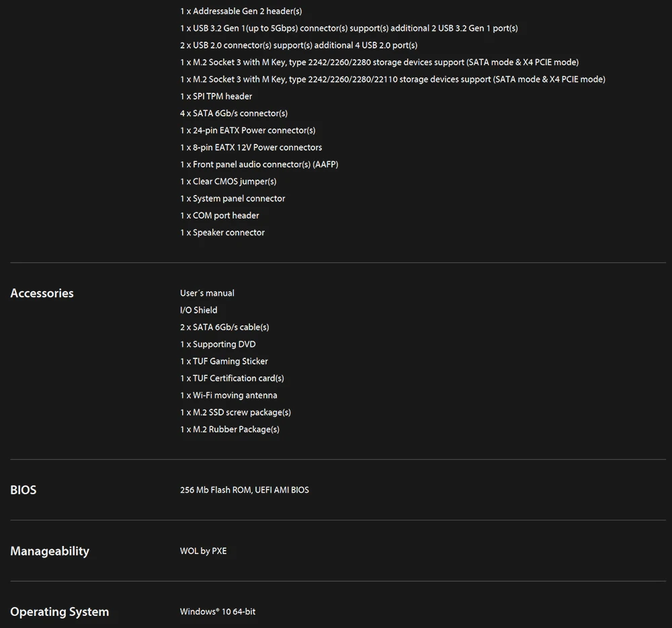Click the User's manual accessory entry
The width and height of the screenshot is (672, 628).
[x=207, y=293]
